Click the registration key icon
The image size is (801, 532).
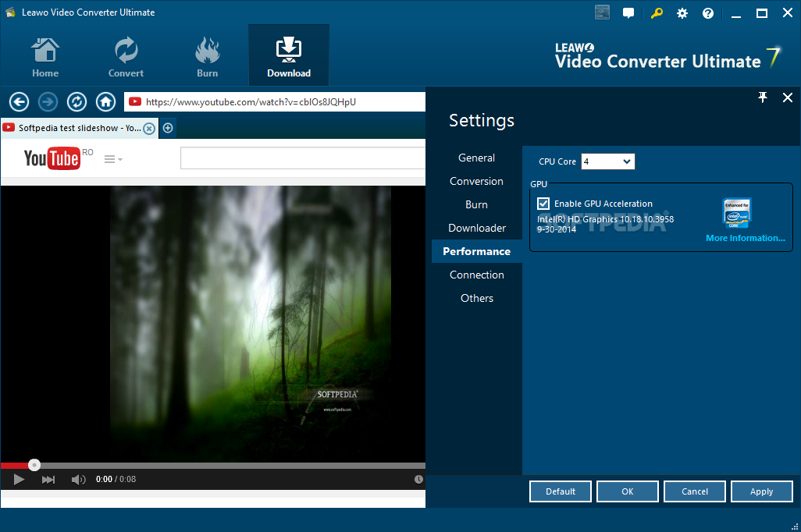click(x=657, y=12)
